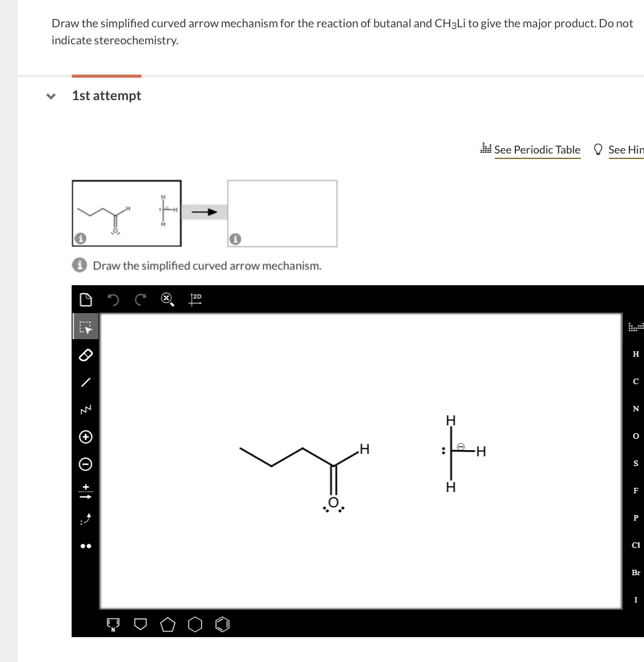Select fluorine F from the element bar

pos(636,491)
